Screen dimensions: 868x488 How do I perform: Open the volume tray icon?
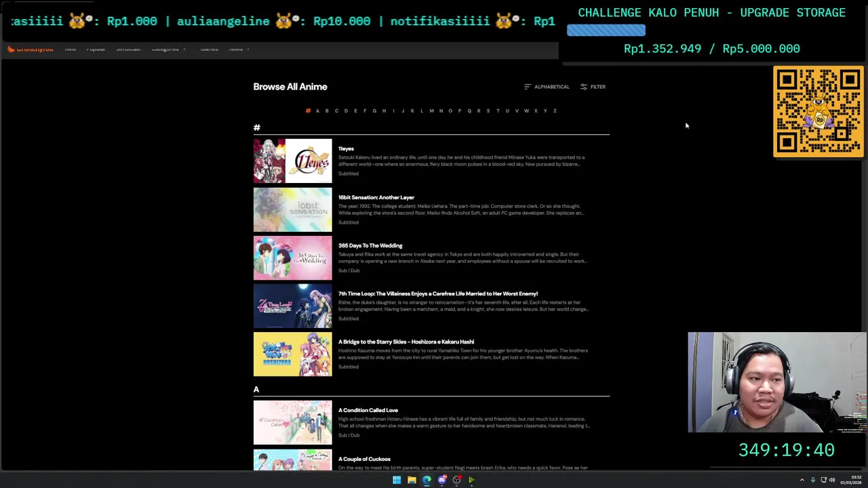[832, 480]
